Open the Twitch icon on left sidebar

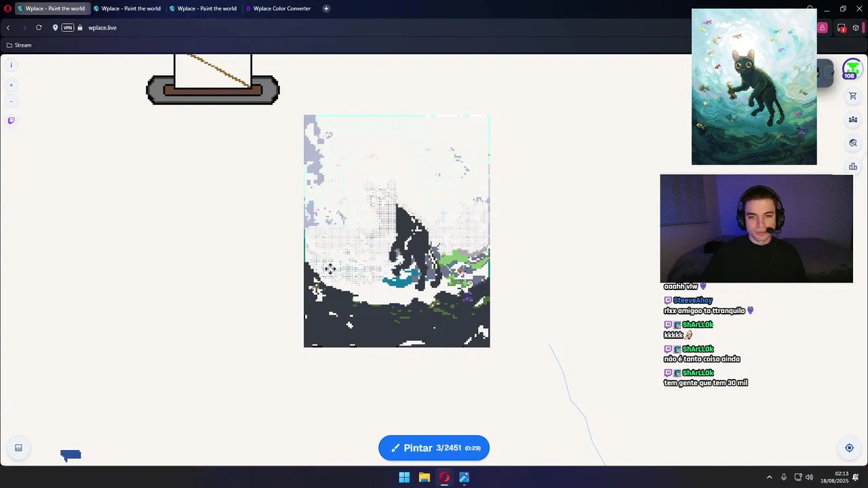click(11, 121)
